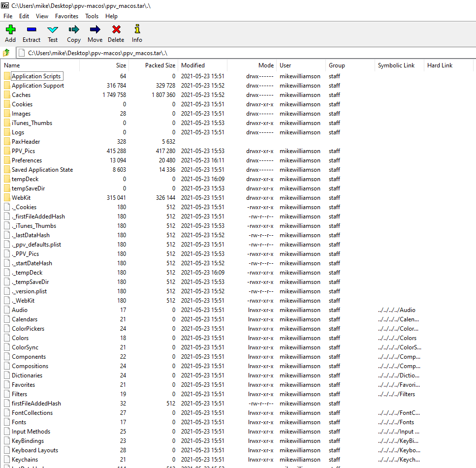Go up one folder level icon
Image resolution: width=476 pixels, height=468 pixels.
click(6, 53)
